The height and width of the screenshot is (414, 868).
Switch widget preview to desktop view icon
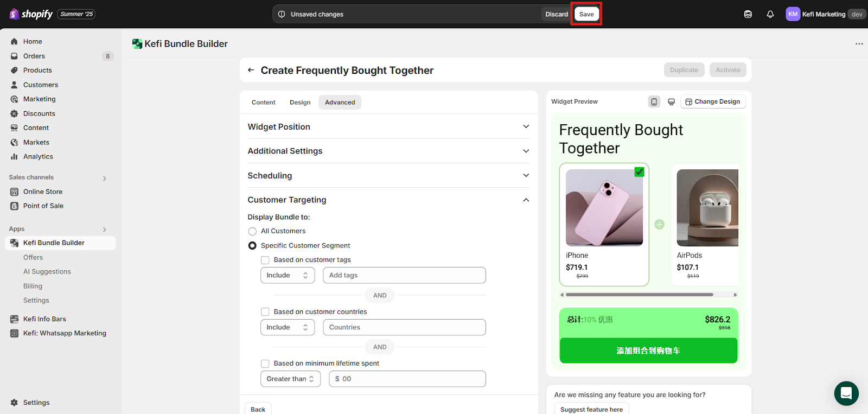pyautogui.click(x=671, y=101)
